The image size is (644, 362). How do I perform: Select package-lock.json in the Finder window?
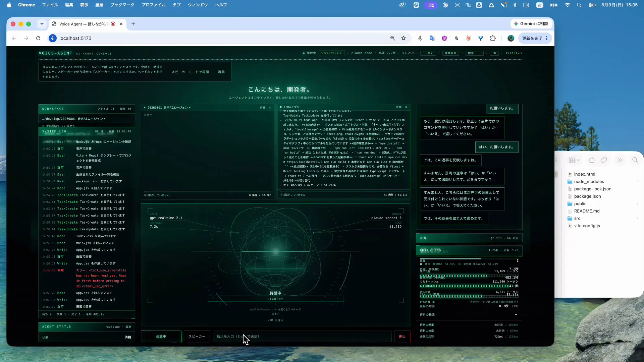pyautogui.click(x=593, y=189)
